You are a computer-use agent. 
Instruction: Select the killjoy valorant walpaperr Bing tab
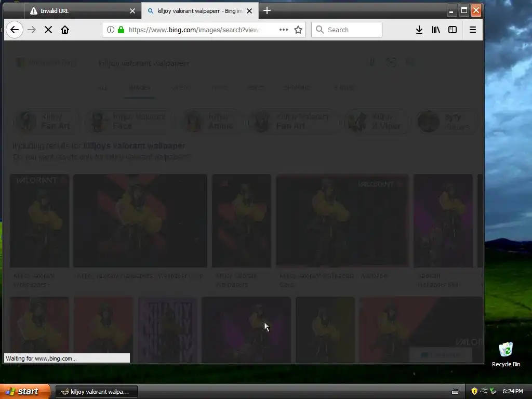(x=199, y=11)
